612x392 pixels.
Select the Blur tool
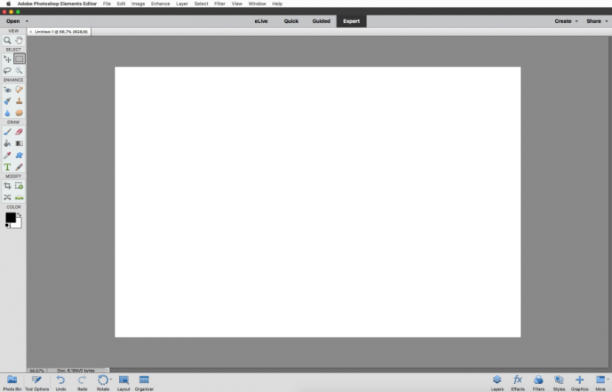click(x=7, y=113)
